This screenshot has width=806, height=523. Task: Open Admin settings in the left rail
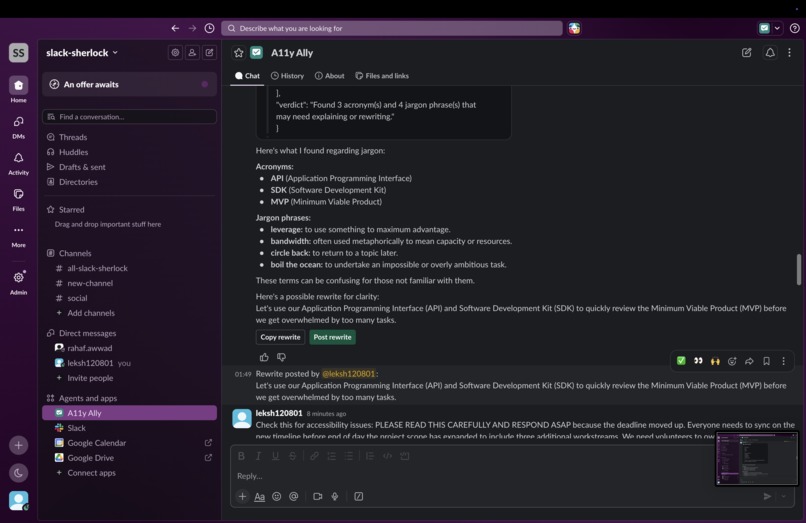pyautogui.click(x=19, y=282)
